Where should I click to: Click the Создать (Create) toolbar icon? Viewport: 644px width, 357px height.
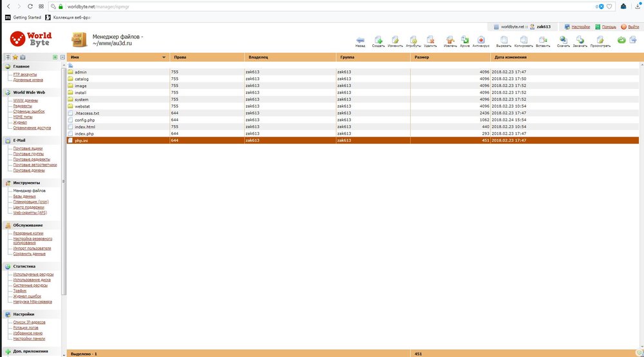pyautogui.click(x=378, y=40)
